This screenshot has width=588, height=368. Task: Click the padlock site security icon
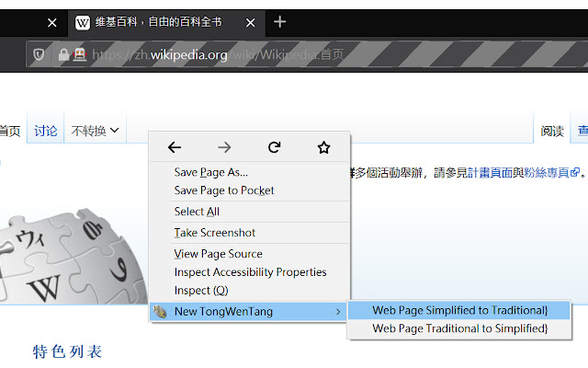pyautogui.click(x=63, y=55)
